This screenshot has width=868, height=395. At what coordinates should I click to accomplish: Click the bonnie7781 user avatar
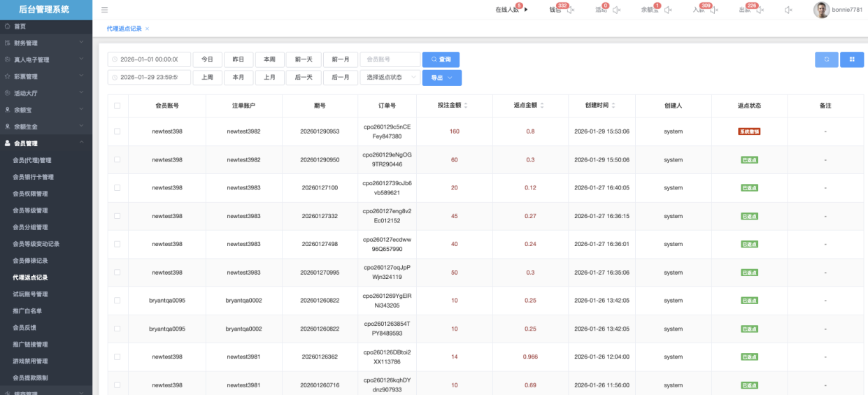tap(821, 10)
